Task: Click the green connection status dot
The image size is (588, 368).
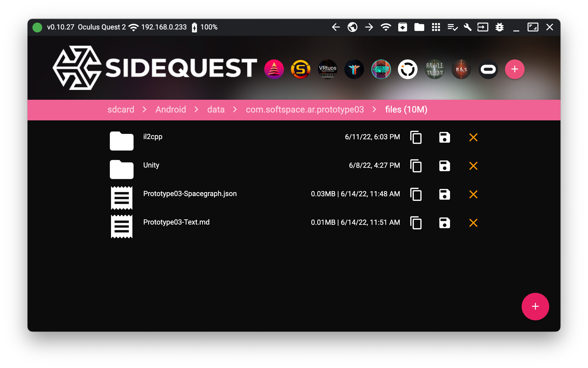Action: coord(37,27)
